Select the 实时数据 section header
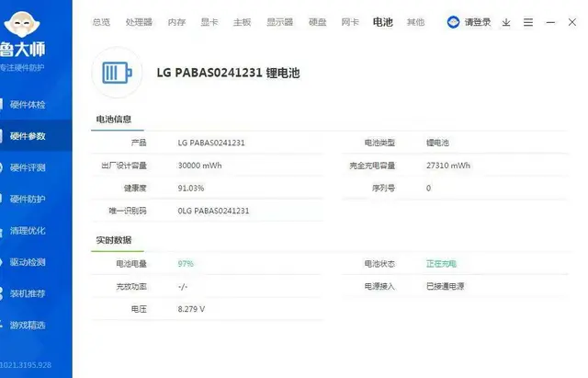This screenshot has height=378, width=588. [114, 240]
